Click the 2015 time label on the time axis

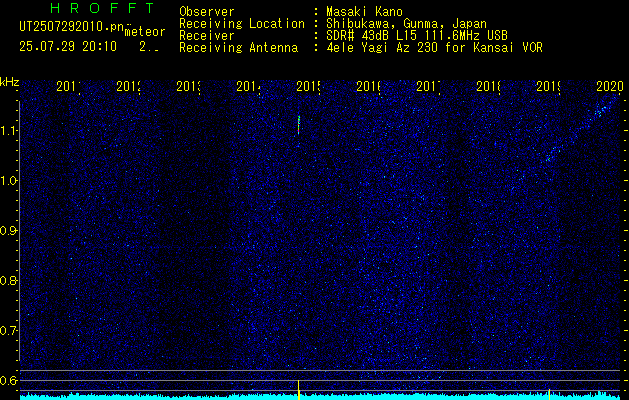(x=308, y=86)
